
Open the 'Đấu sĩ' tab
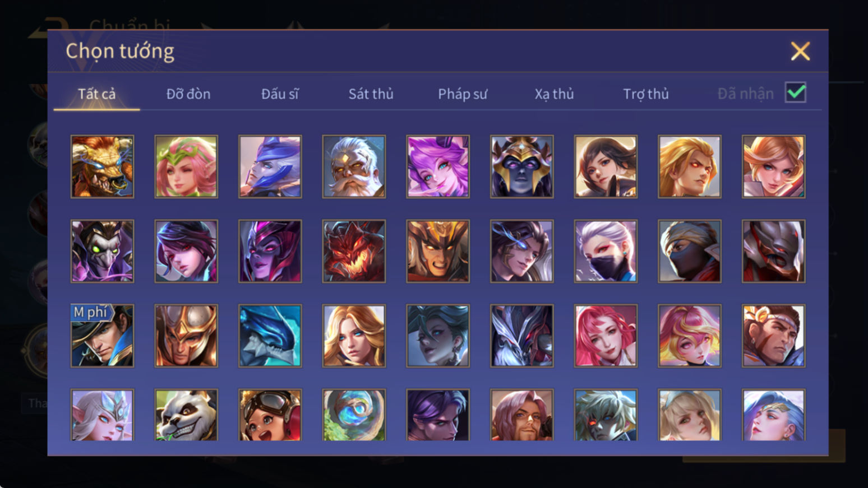280,94
